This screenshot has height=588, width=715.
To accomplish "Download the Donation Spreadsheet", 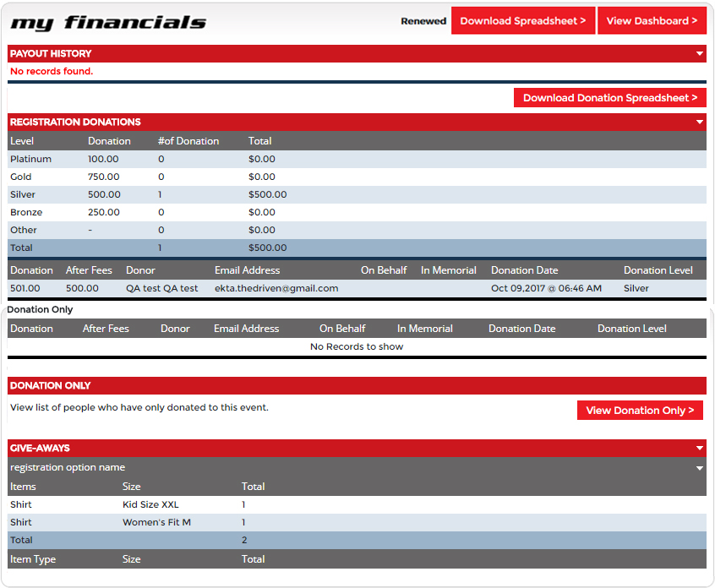I will tap(609, 98).
